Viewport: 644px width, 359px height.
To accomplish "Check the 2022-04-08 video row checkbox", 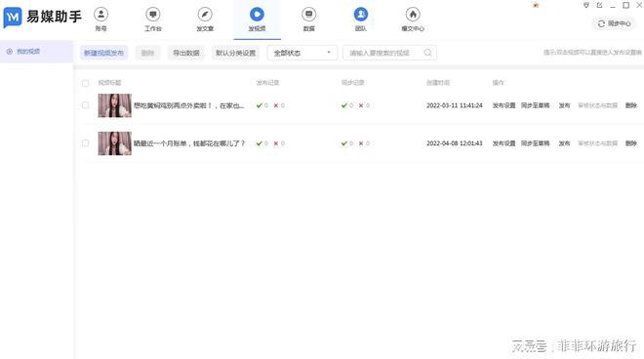I will pyautogui.click(x=86, y=143).
